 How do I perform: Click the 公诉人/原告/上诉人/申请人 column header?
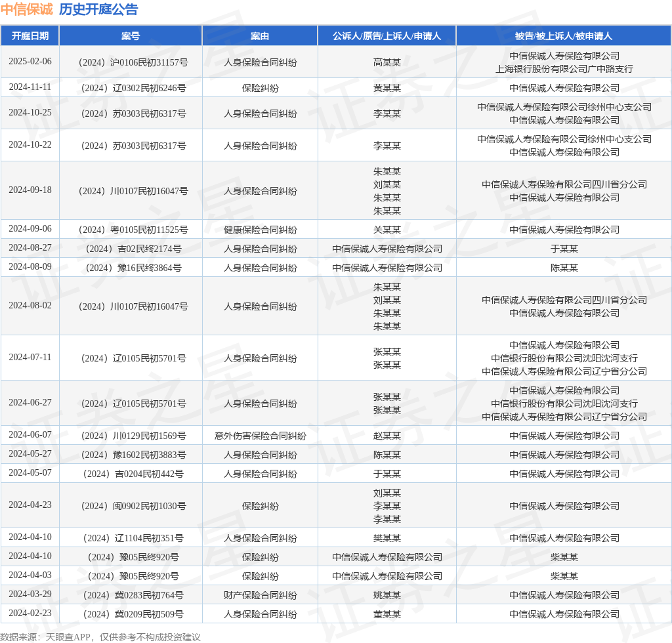(x=387, y=36)
